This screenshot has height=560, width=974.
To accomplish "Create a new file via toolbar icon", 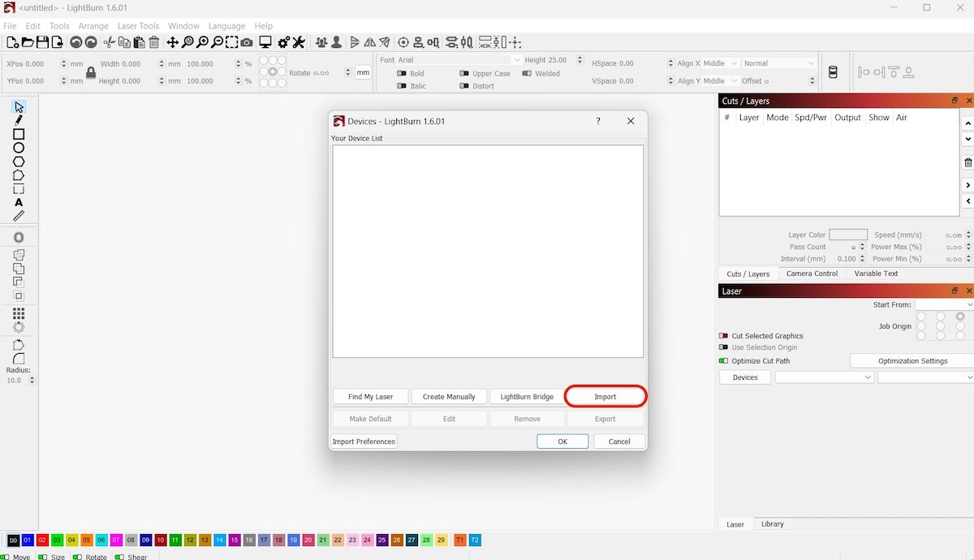I will [12, 42].
